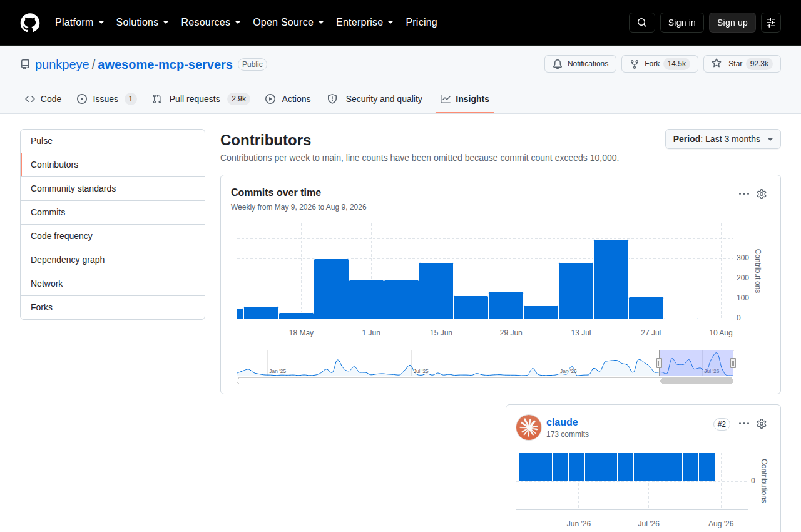
Task: Click the Sign in button
Action: [681, 23]
